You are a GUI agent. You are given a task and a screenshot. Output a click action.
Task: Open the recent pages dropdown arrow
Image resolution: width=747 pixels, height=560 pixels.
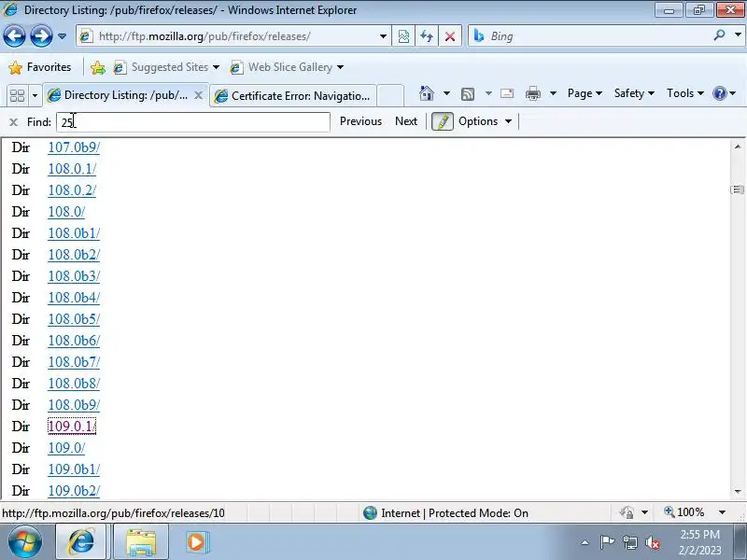(x=62, y=36)
